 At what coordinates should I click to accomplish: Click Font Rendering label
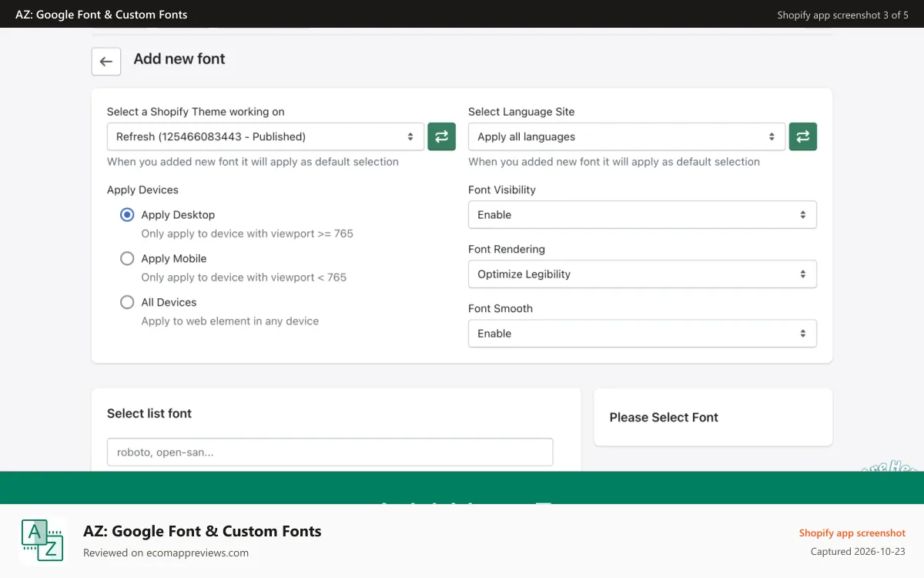(507, 250)
